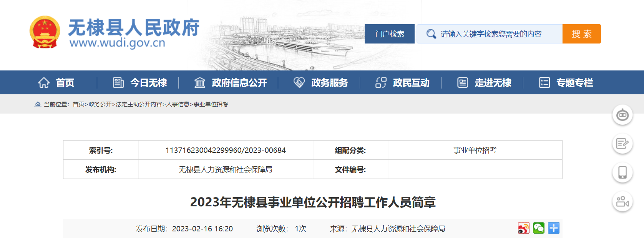Open the mobile phone floating sidebar button

(622, 172)
